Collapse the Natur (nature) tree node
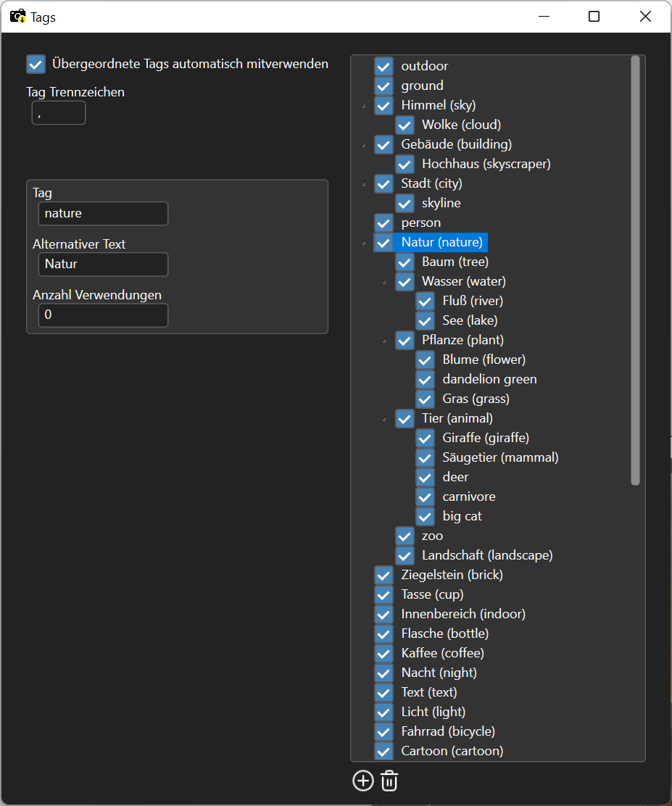This screenshot has height=806, width=672. pos(363,243)
